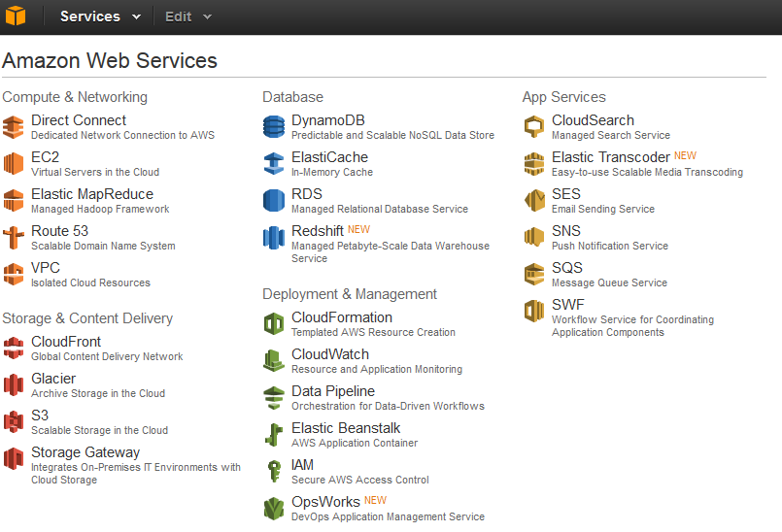782x532 pixels.
Task: Click the Redshift icon
Action: click(x=274, y=237)
